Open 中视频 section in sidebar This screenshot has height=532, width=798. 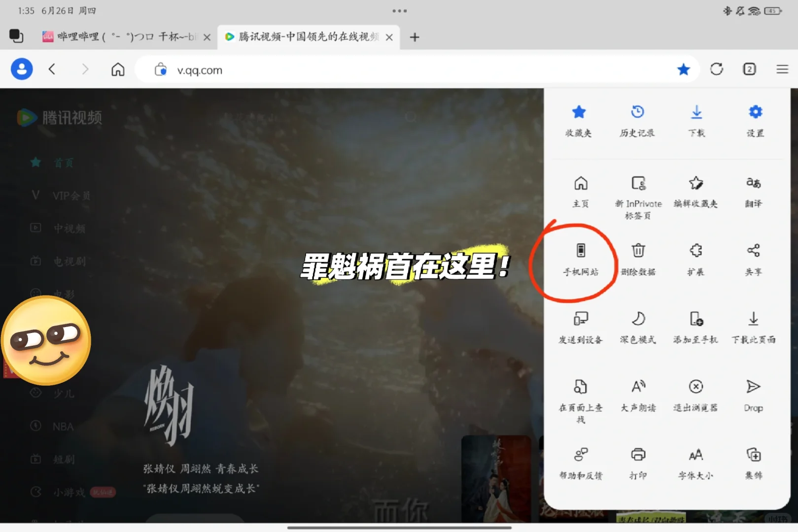pyautogui.click(x=58, y=228)
